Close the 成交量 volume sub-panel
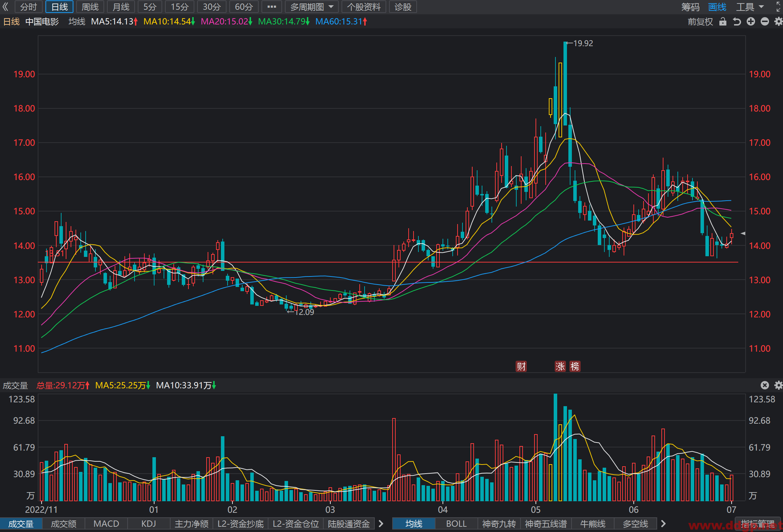This screenshot has width=783, height=532. point(765,385)
